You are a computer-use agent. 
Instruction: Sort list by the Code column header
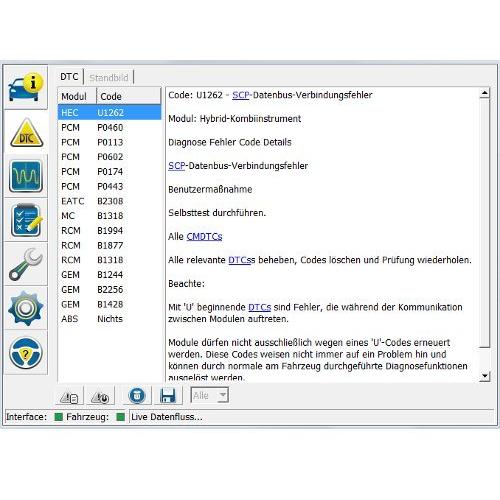(129, 96)
